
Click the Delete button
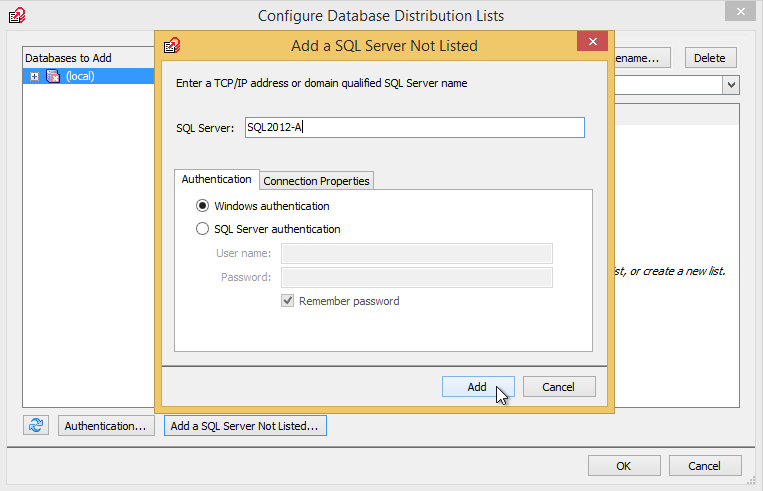point(709,58)
